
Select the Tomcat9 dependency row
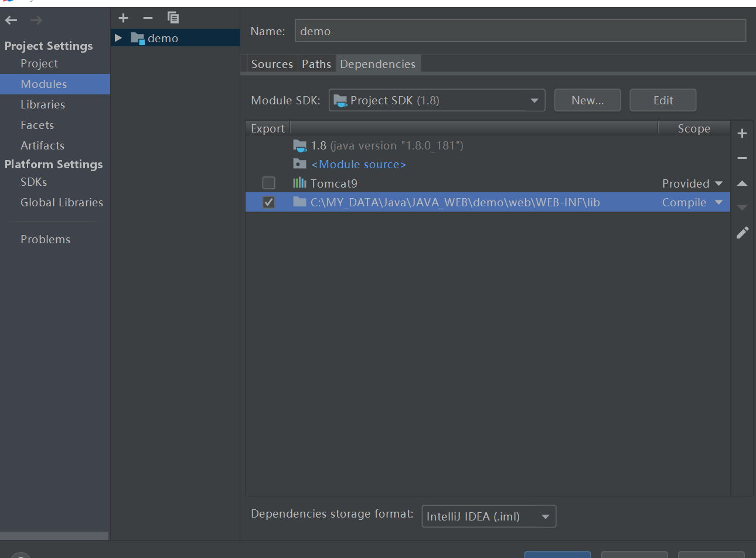click(x=488, y=183)
